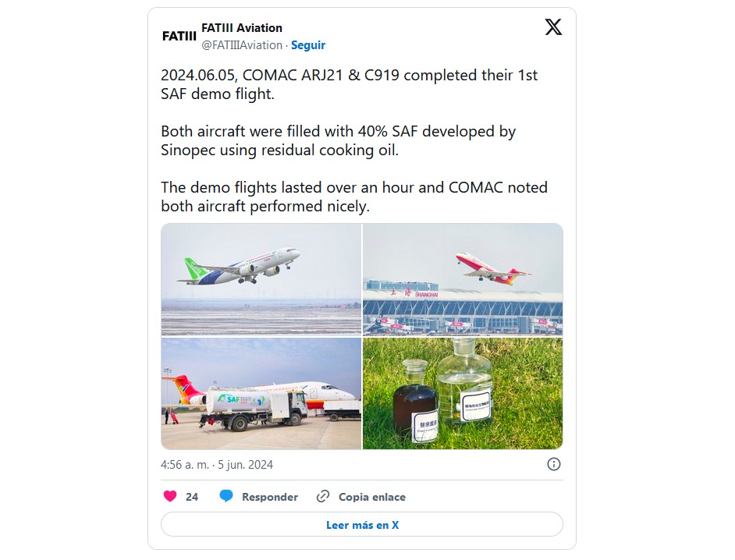Click the chain link copy icon
The image size is (735, 560).
[323, 496]
